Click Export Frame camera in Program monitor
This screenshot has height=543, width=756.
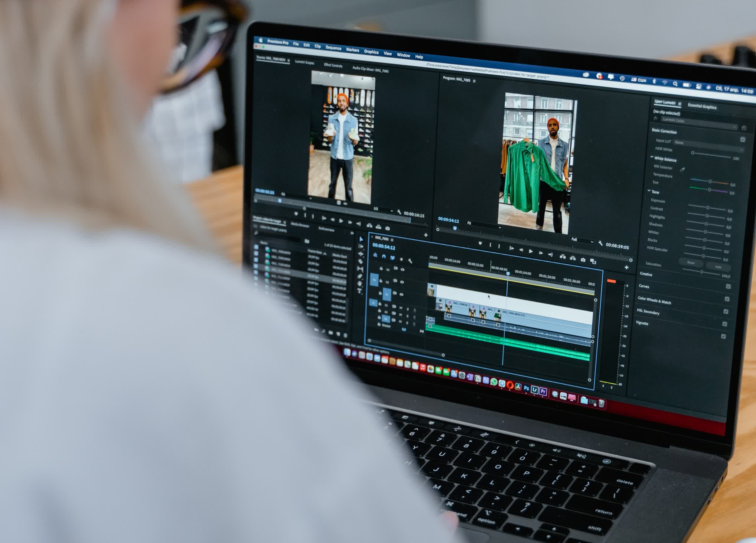583,260
